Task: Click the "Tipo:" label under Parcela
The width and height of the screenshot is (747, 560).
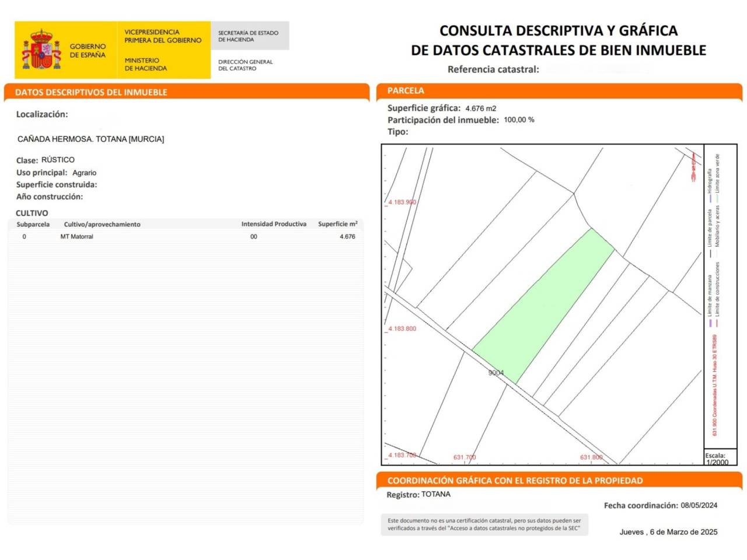Action: (x=398, y=132)
